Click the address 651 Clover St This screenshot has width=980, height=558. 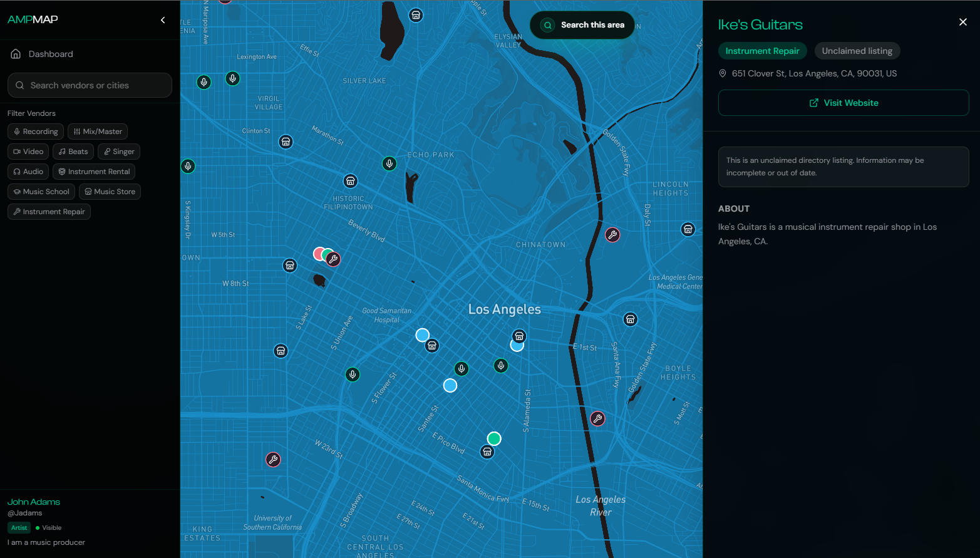(x=814, y=73)
